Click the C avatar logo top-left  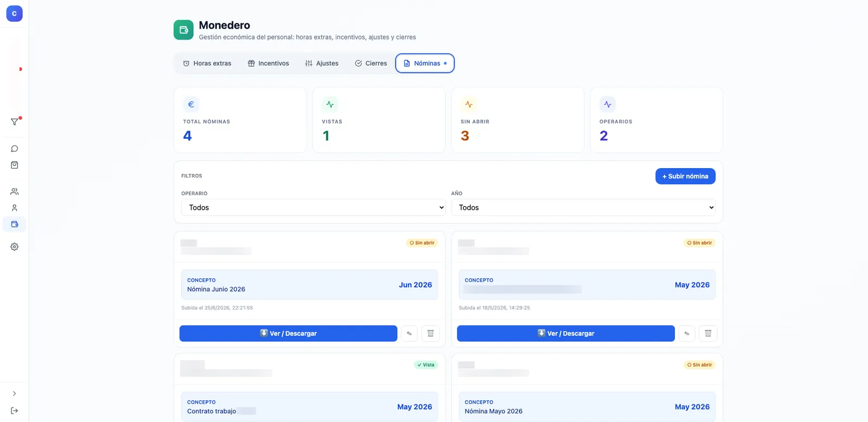coord(15,14)
